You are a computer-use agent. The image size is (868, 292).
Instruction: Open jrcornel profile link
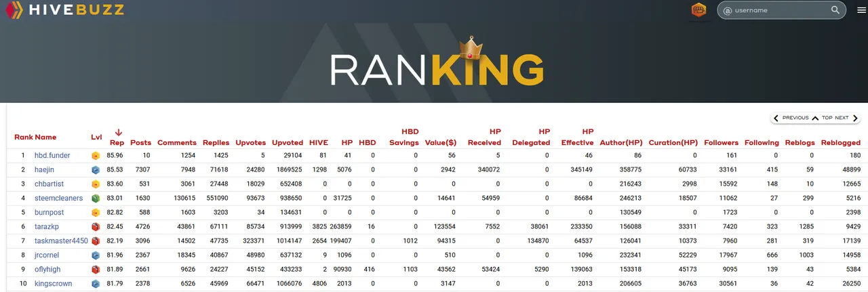coord(47,255)
